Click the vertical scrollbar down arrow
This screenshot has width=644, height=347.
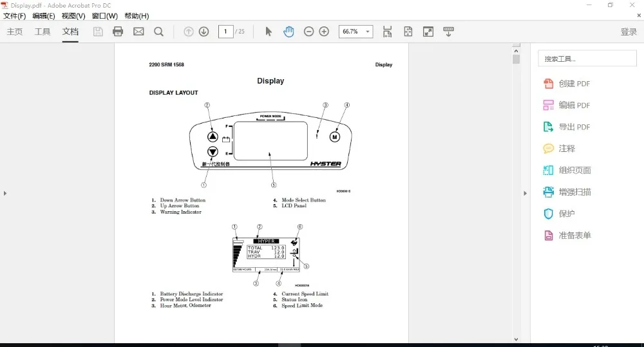(x=516, y=340)
